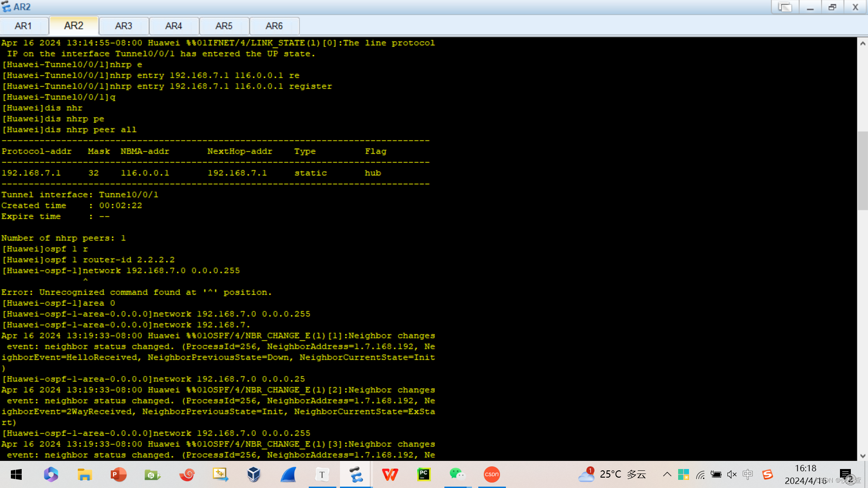Click the 'hub' flag value in table
The width and height of the screenshot is (868, 488).
373,173
